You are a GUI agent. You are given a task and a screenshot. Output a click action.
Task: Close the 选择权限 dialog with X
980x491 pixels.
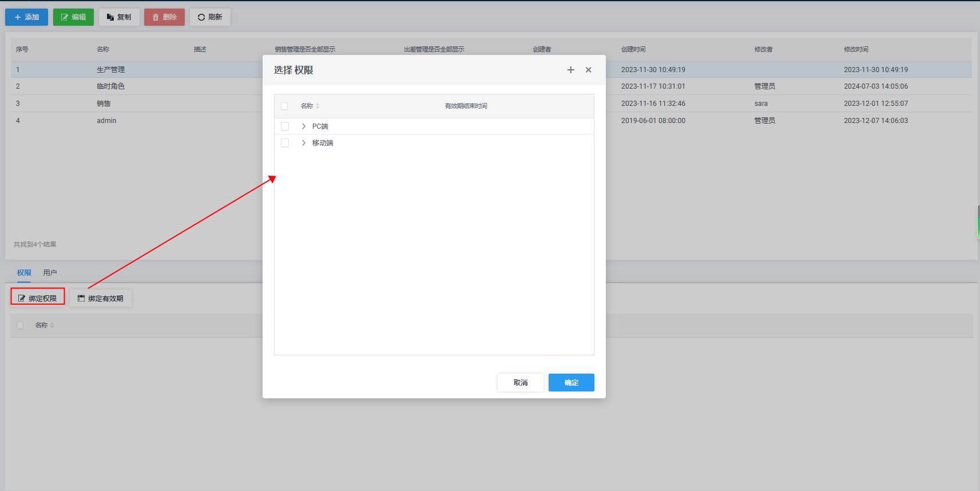pyautogui.click(x=588, y=70)
